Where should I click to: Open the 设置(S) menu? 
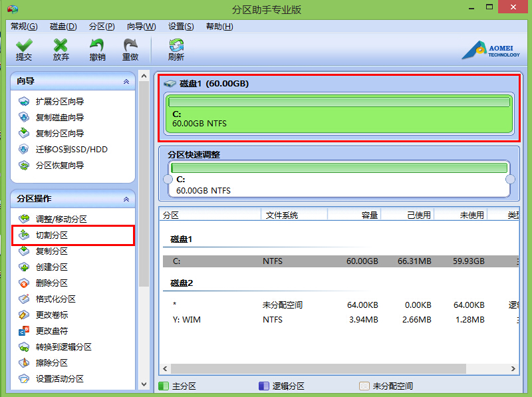tap(181, 27)
